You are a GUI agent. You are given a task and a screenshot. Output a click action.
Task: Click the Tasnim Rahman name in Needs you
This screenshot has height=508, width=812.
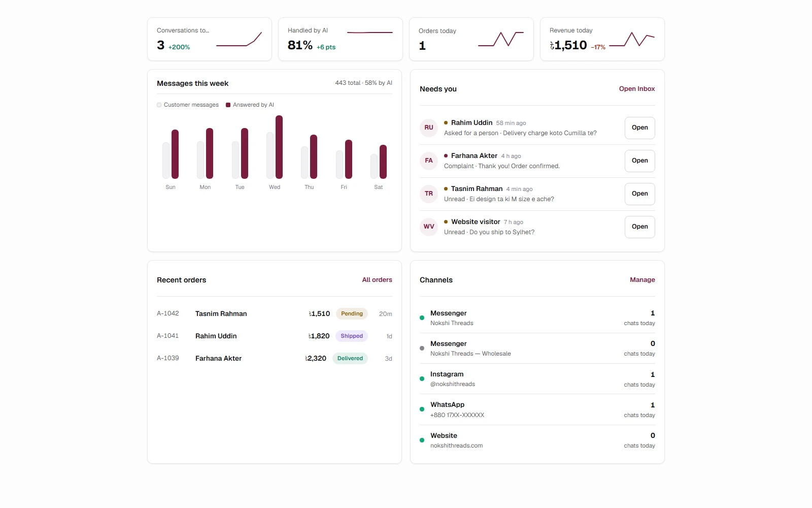coord(477,189)
